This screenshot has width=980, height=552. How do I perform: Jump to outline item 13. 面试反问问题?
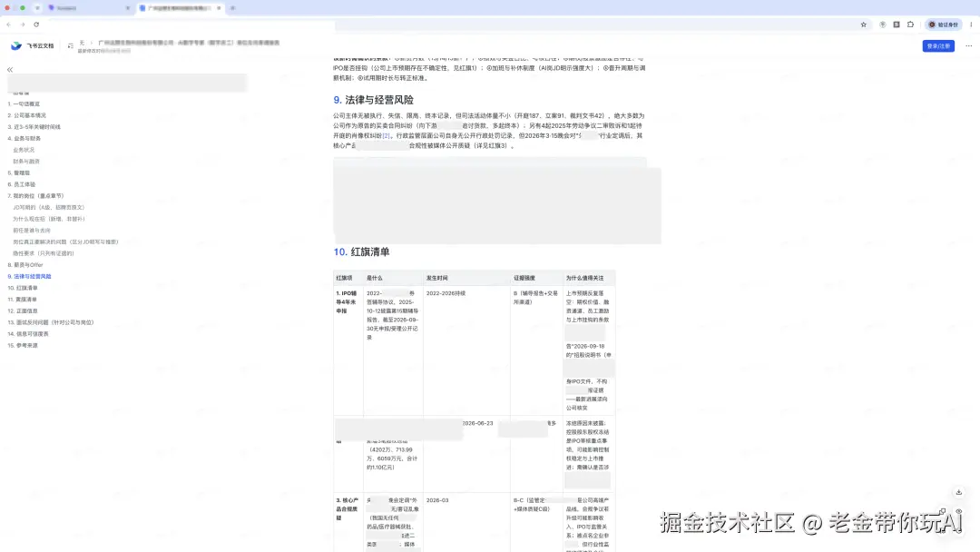[x=51, y=322]
